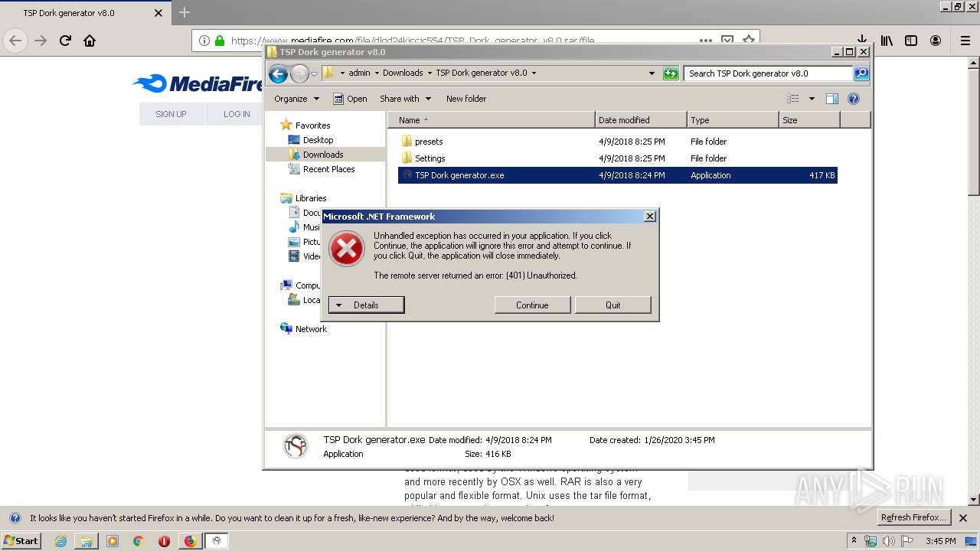Launch Internet Explorer from taskbar

tap(60, 541)
